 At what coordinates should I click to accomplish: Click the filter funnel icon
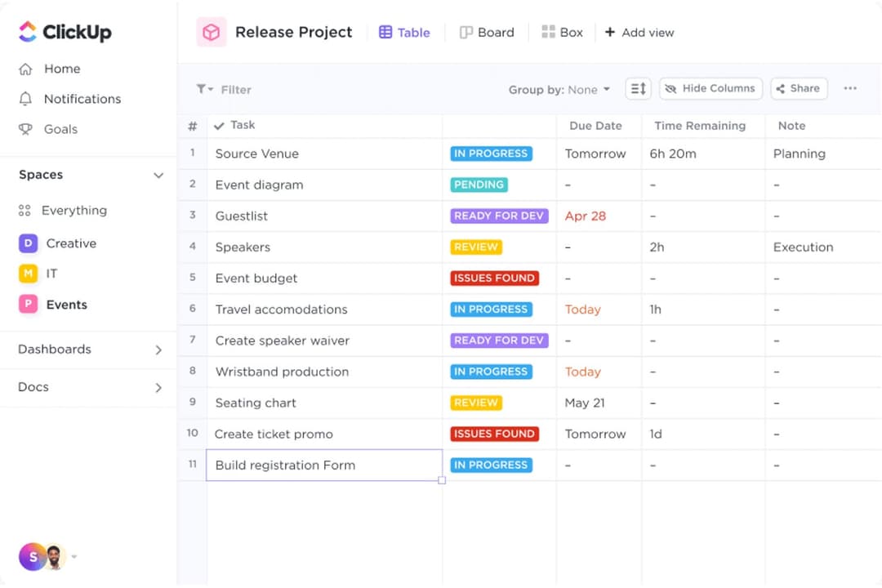coord(202,89)
